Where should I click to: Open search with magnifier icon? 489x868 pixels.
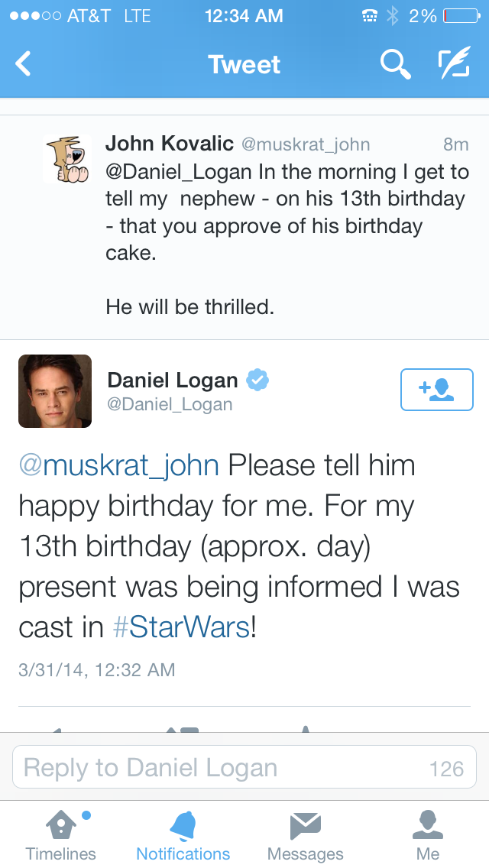pos(395,64)
